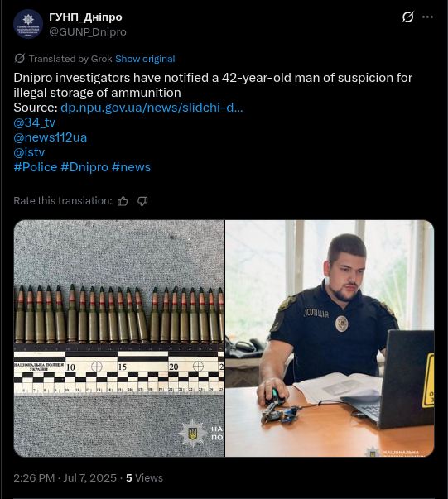Image resolution: width=448 pixels, height=499 pixels.
Task: Rate translation with thumbs up
Action: point(123,201)
